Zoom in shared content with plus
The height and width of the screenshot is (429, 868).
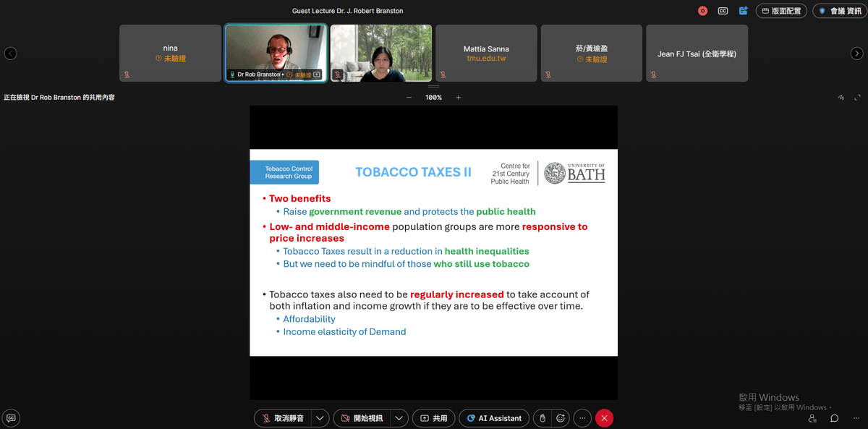point(458,98)
